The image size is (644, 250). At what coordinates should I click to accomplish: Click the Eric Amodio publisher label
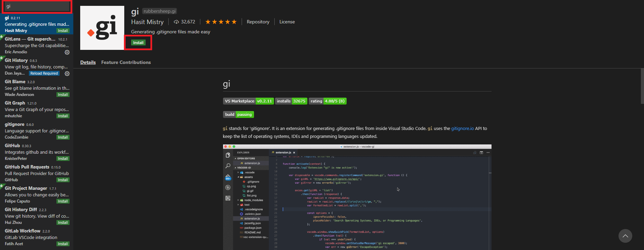tap(16, 52)
